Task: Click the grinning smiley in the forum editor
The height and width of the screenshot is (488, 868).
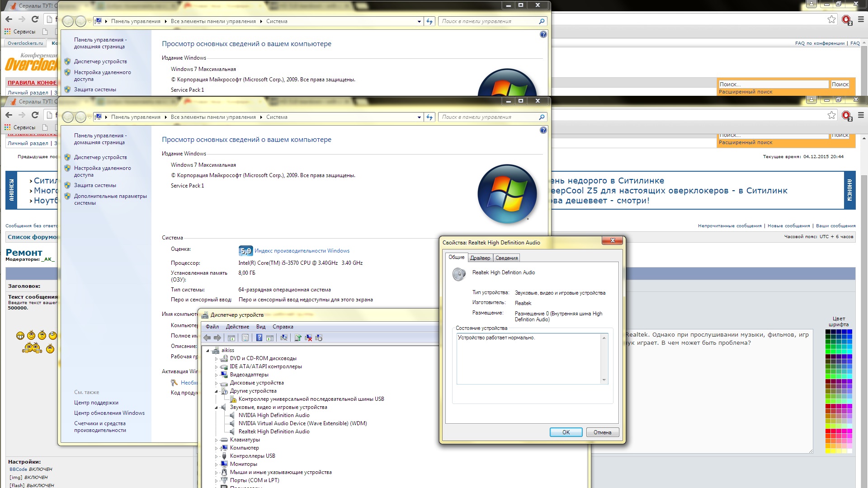Action: click(x=20, y=335)
